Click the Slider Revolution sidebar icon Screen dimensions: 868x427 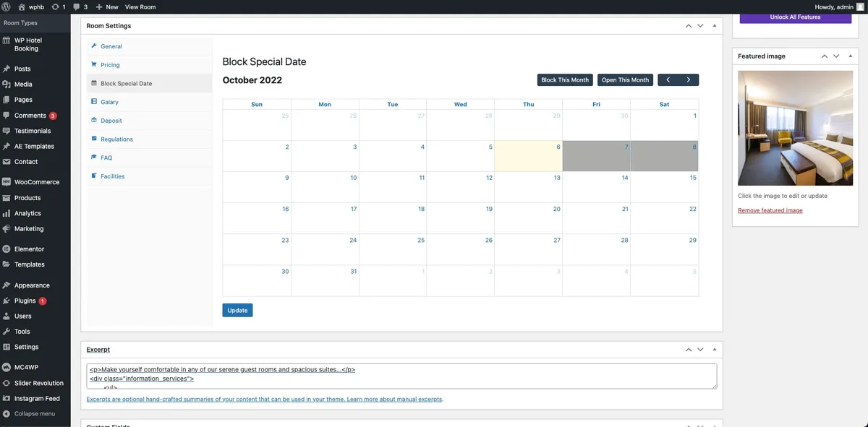click(7, 382)
